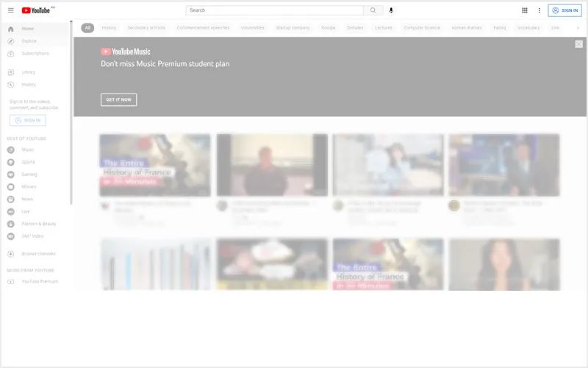Click the top-right Sign In button
588x368 pixels.
coord(564,10)
